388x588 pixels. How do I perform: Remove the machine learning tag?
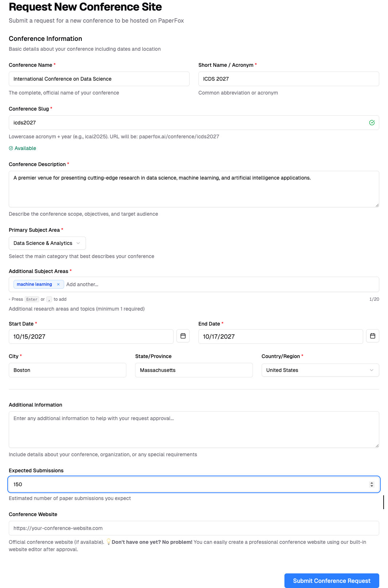[x=58, y=284]
